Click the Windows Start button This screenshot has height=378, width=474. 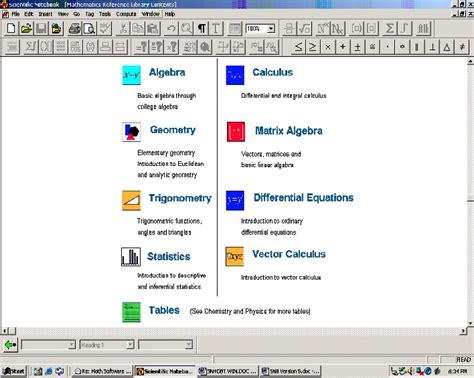(14, 371)
